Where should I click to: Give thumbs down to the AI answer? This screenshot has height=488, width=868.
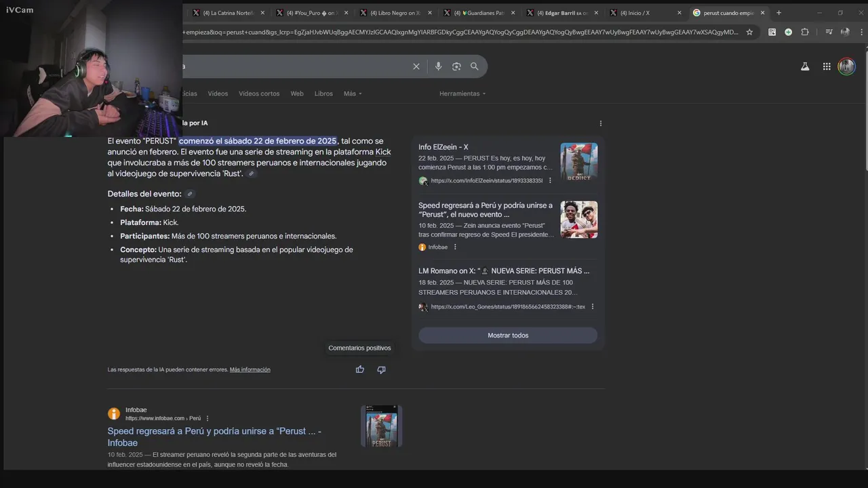click(x=381, y=369)
